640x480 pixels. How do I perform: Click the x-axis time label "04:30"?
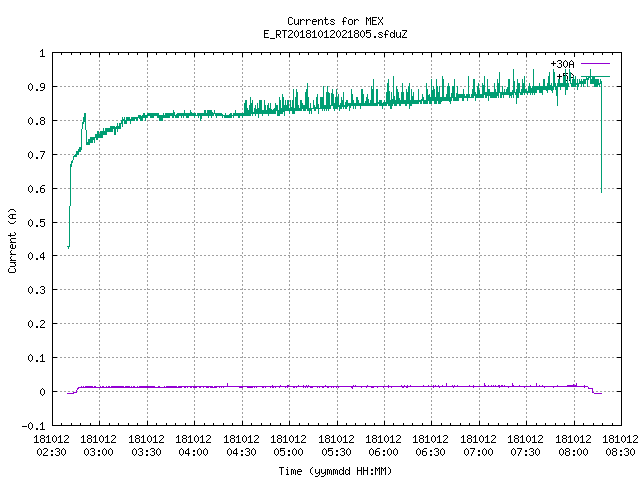point(241,452)
